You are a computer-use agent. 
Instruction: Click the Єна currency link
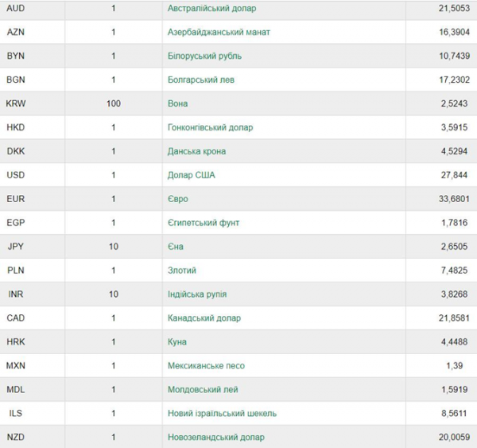[x=176, y=247]
